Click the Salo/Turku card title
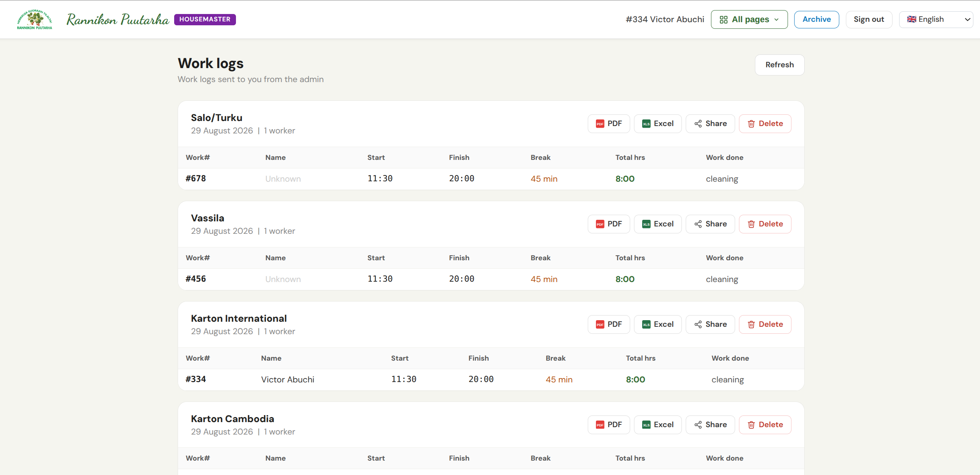Image resolution: width=980 pixels, height=475 pixels. pos(217,118)
